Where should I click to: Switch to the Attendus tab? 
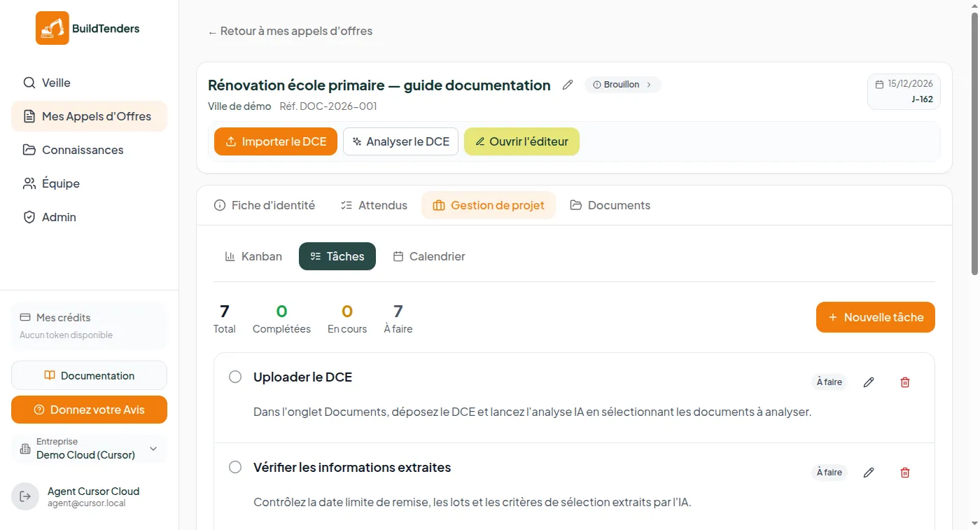(x=374, y=205)
